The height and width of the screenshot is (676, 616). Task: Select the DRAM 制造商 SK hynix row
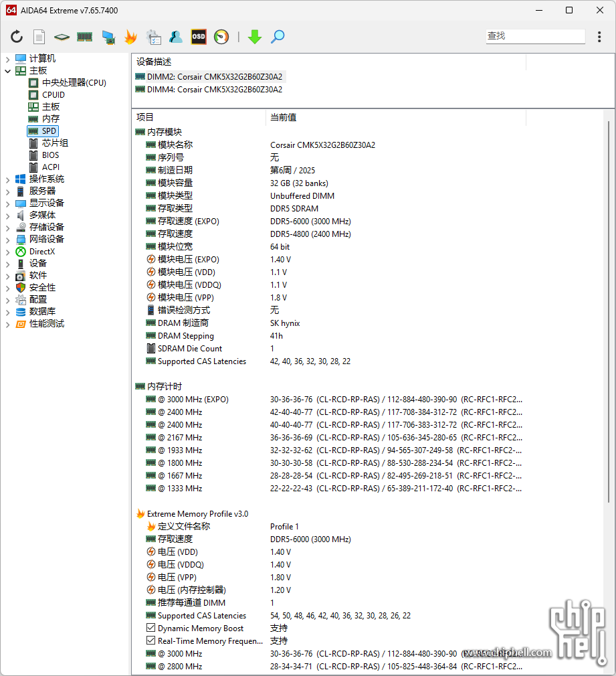(329, 323)
